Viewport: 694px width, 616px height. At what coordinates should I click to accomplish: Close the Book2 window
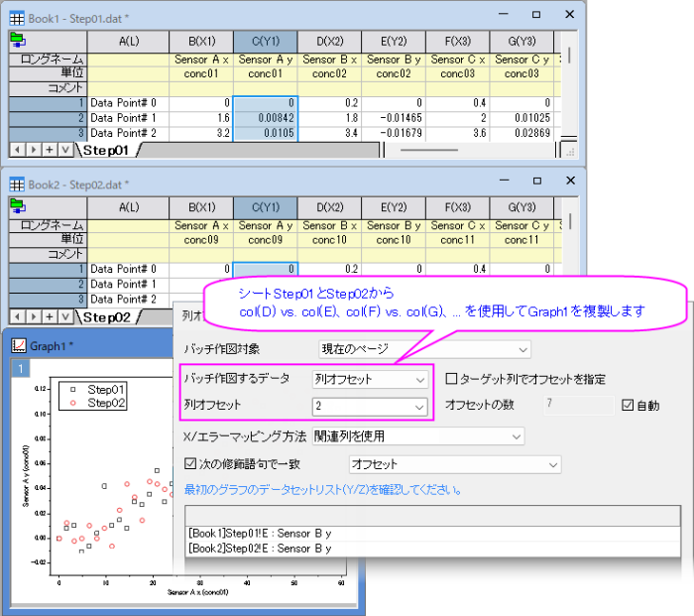(x=570, y=181)
